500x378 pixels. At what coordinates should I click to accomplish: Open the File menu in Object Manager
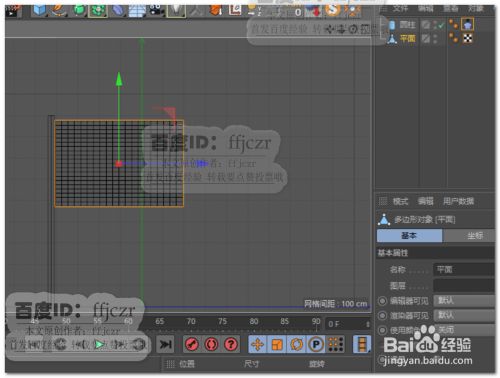[x=400, y=9]
